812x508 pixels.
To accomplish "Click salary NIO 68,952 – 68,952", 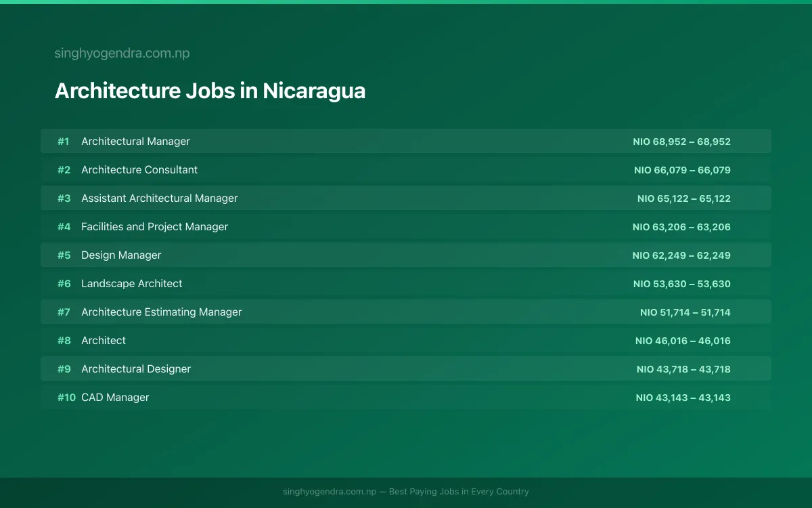I will 682,142.
